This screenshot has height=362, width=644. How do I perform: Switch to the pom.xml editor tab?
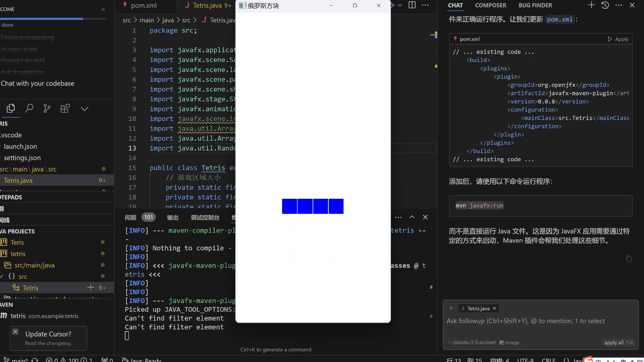click(144, 5)
